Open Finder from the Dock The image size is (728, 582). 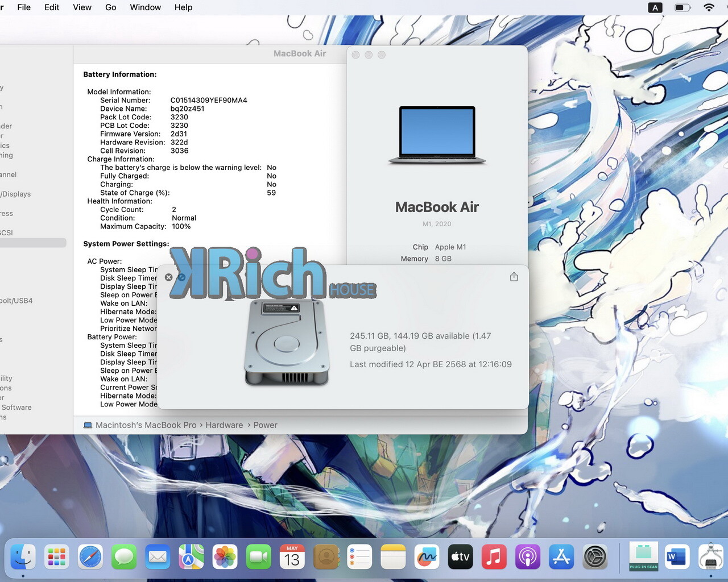point(23,557)
